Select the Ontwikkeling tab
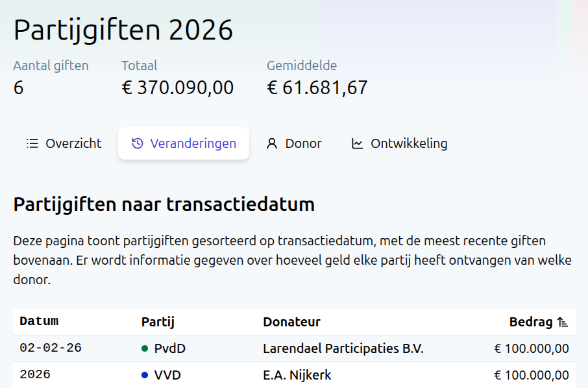This screenshot has height=388, width=588. pos(399,143)
